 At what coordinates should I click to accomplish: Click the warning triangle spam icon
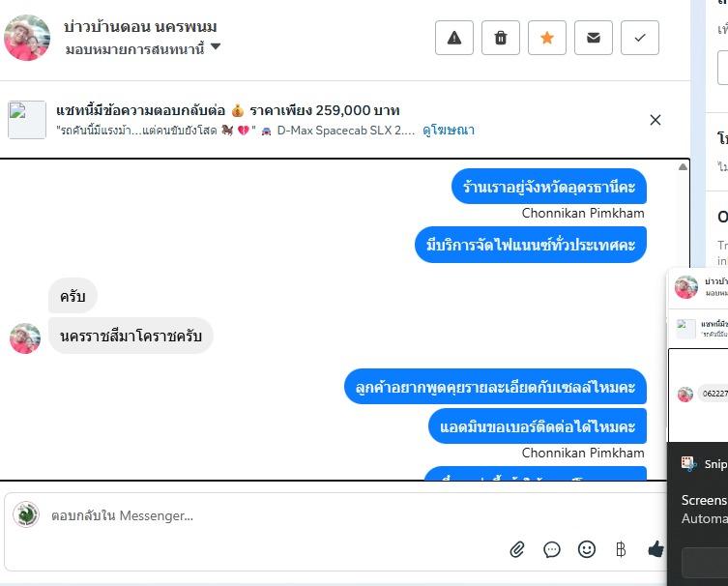(454, 38)
